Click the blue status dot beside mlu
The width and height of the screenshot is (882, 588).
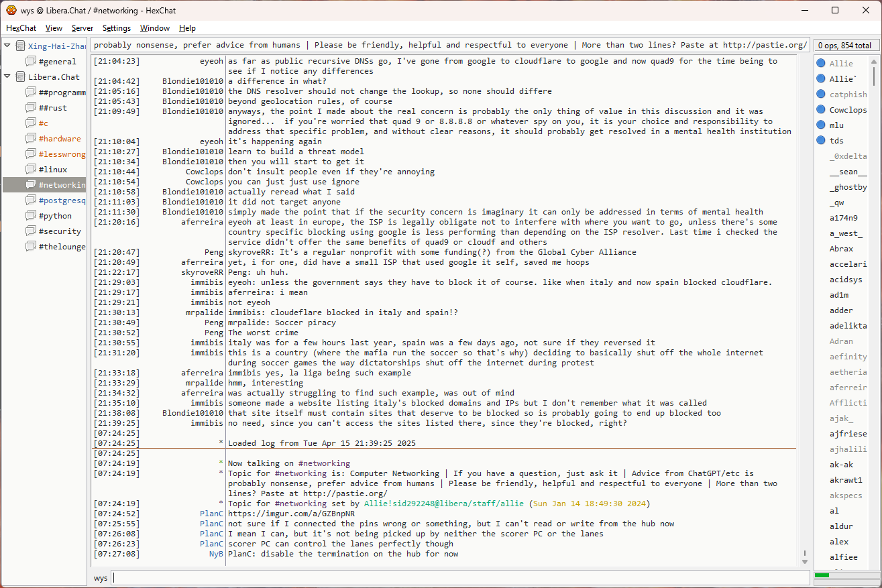click(x=821, y=125)
